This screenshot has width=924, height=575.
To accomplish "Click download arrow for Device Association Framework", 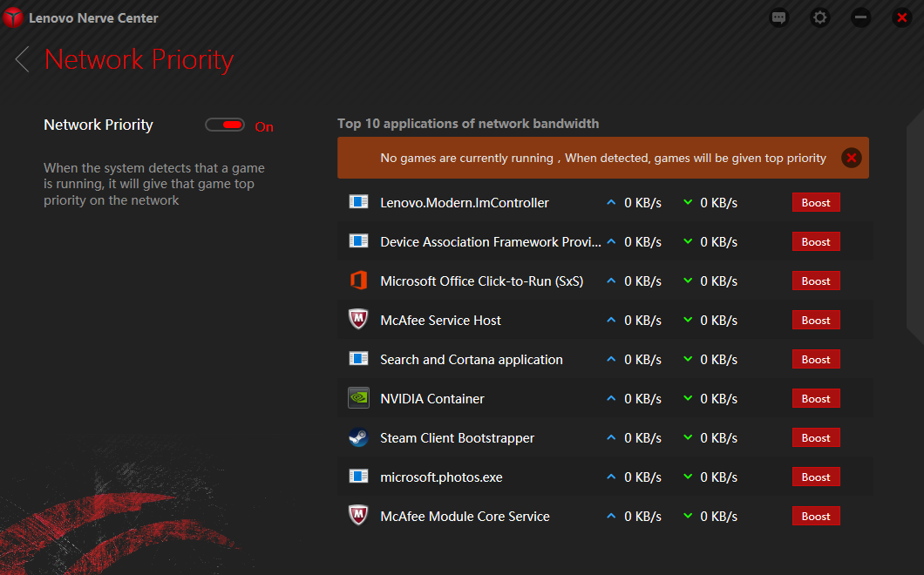I will tap(688, 241).
